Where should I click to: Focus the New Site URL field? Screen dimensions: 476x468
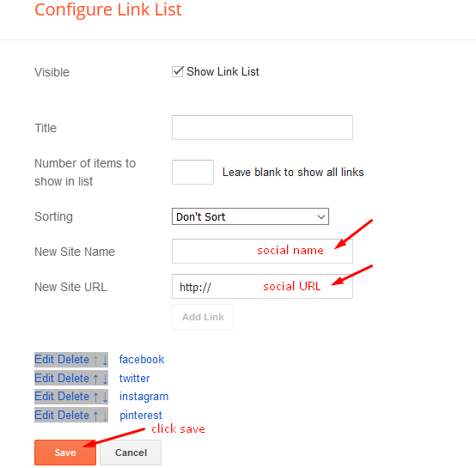pos(262,286)
